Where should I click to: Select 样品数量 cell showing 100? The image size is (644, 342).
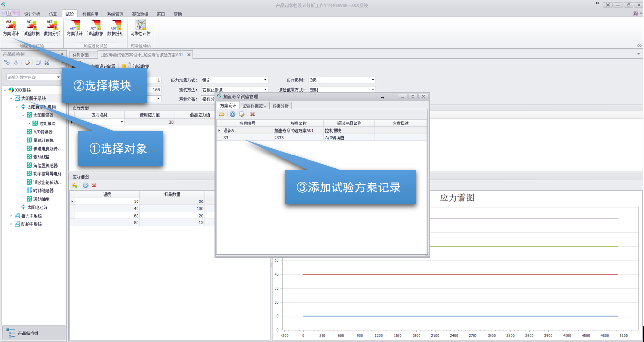point(172,209)
